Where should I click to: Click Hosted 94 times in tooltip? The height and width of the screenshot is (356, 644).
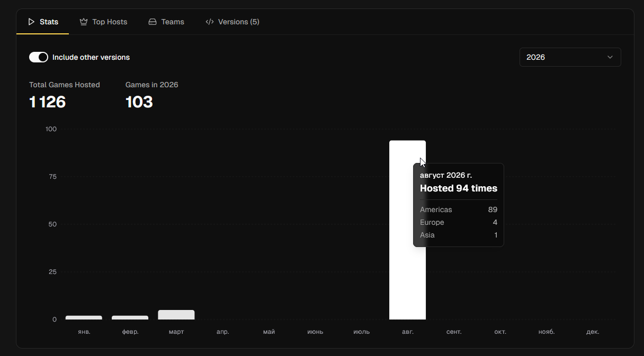[x=459, y=188]
